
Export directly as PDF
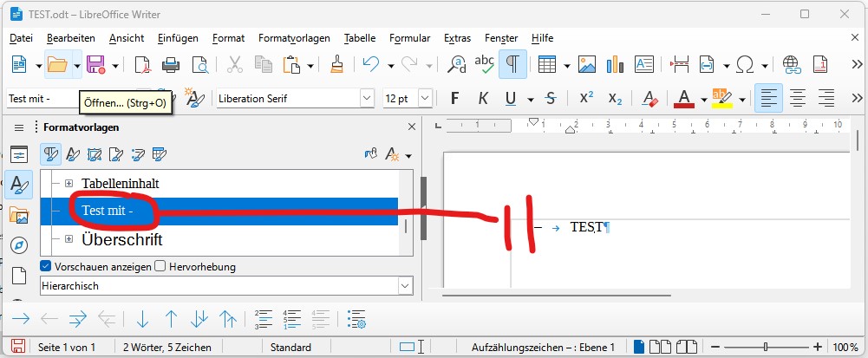[x=143, y=65]
